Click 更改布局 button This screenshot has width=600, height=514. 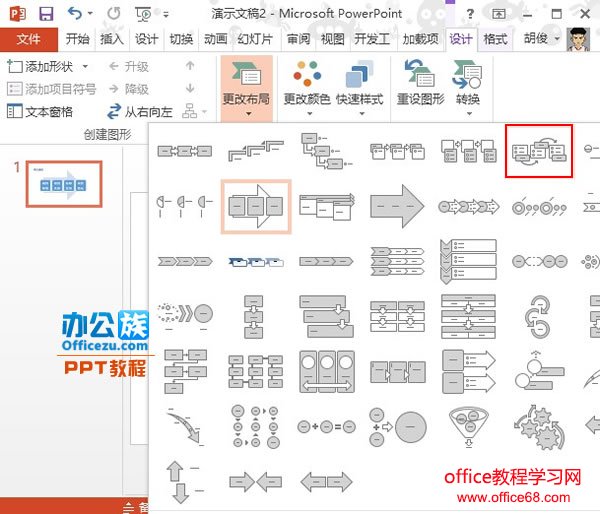pyautogui.click(x=247, y=88)
